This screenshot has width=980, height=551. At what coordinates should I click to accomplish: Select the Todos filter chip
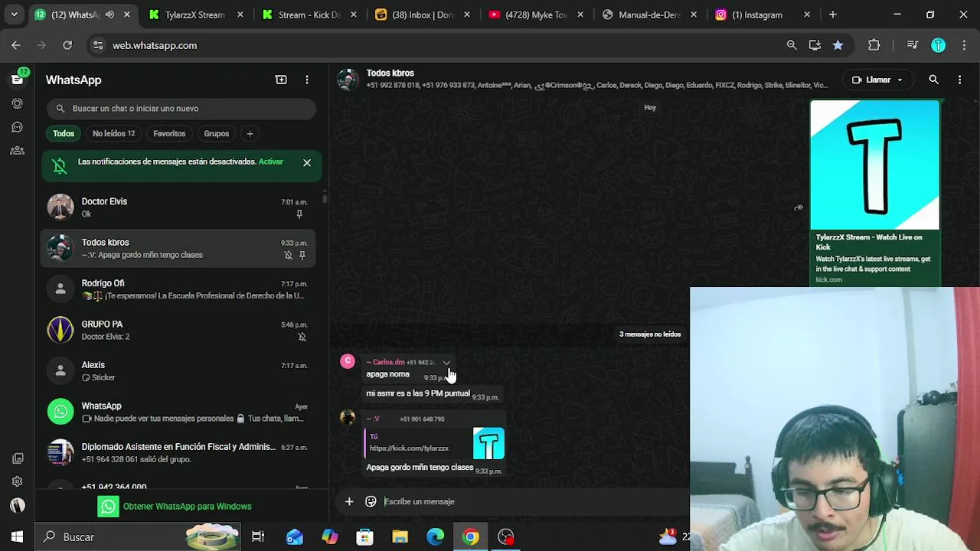pyautogui.click(x=64, y=134)
